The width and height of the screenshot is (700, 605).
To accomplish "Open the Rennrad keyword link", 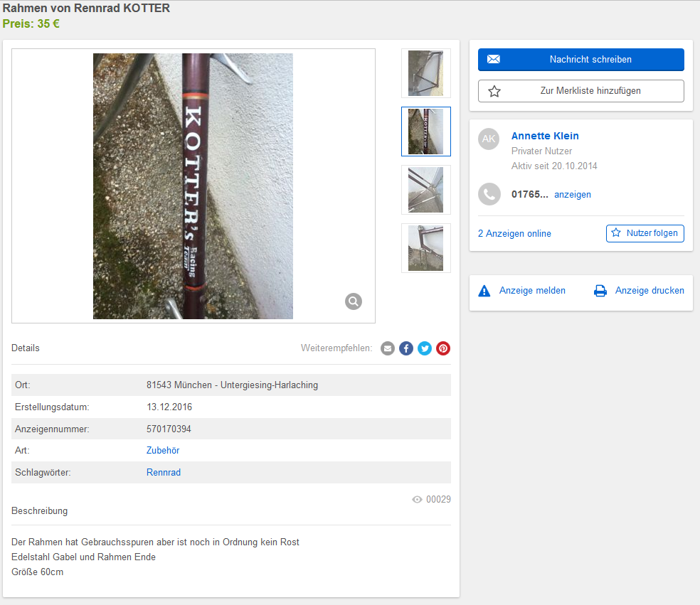I will coord(164,473).
